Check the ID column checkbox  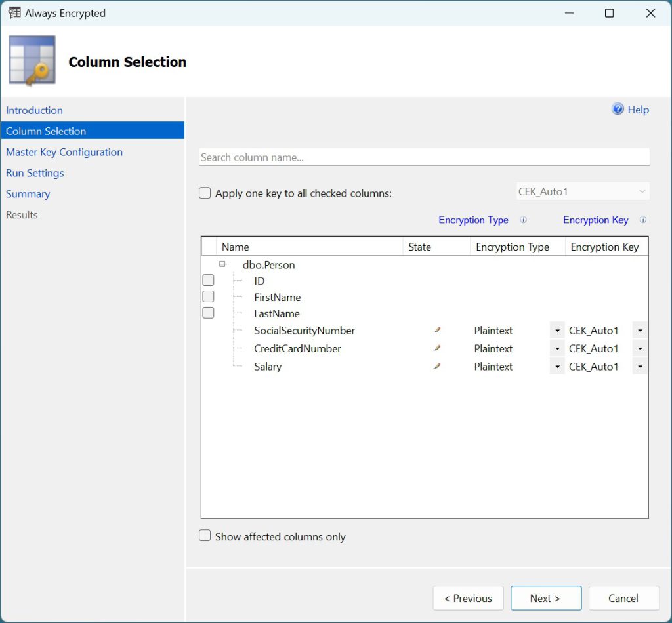pos(208,281)
